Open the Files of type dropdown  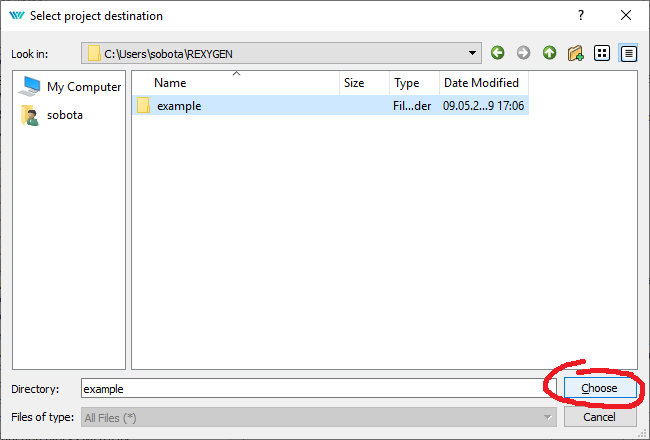coord(318,417)
